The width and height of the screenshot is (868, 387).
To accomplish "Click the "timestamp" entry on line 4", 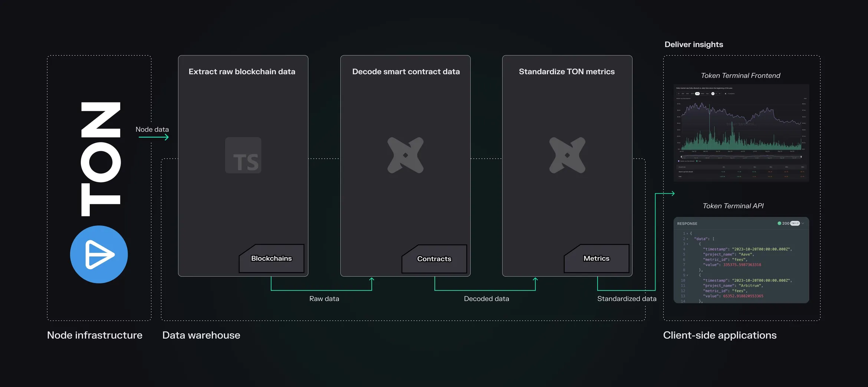I will pos(747,249).
